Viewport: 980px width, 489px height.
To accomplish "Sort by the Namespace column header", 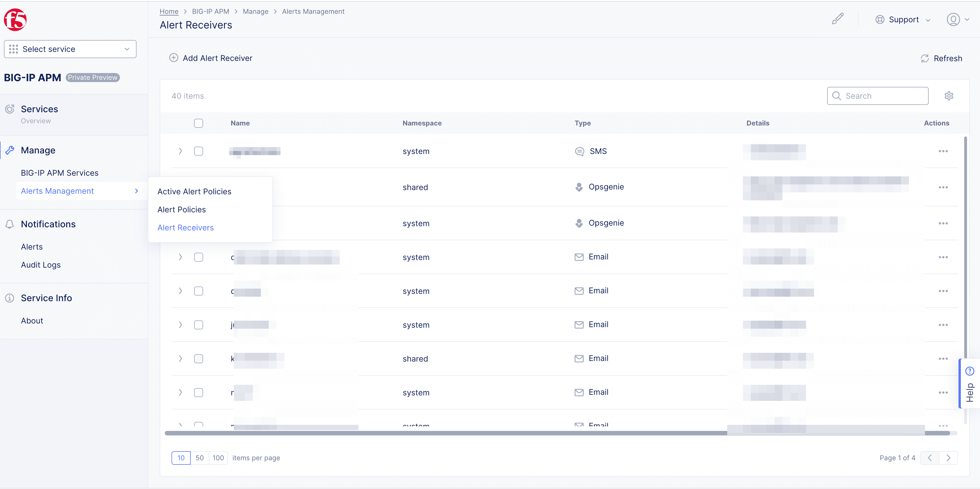I will 422,123.
